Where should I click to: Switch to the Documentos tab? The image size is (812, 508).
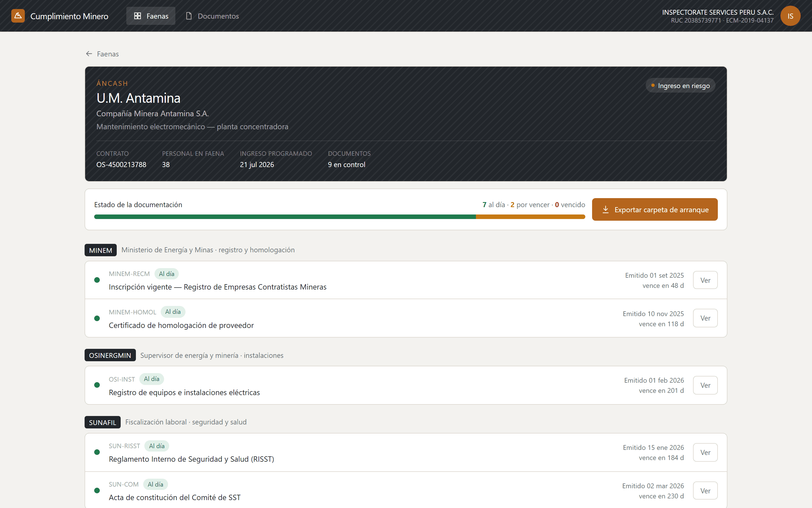pyautogui.click(x=212, y=16)
